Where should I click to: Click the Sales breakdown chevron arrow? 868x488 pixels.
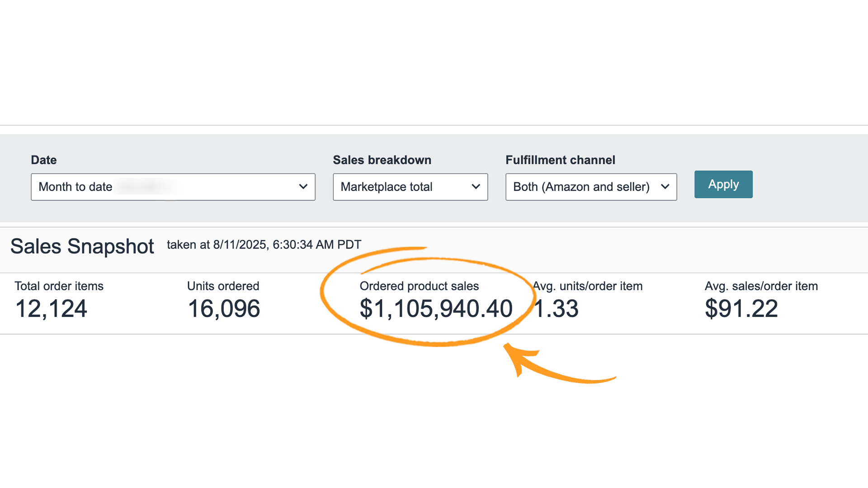pos(476,187)
